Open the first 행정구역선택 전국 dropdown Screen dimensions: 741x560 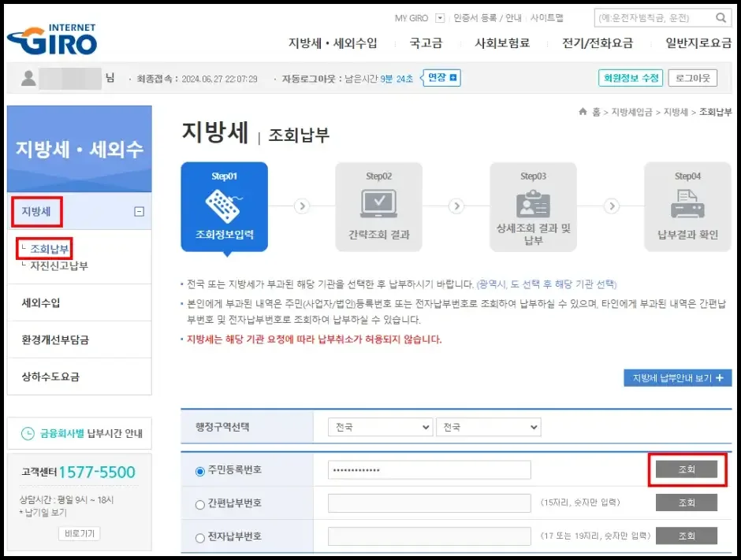381,427
